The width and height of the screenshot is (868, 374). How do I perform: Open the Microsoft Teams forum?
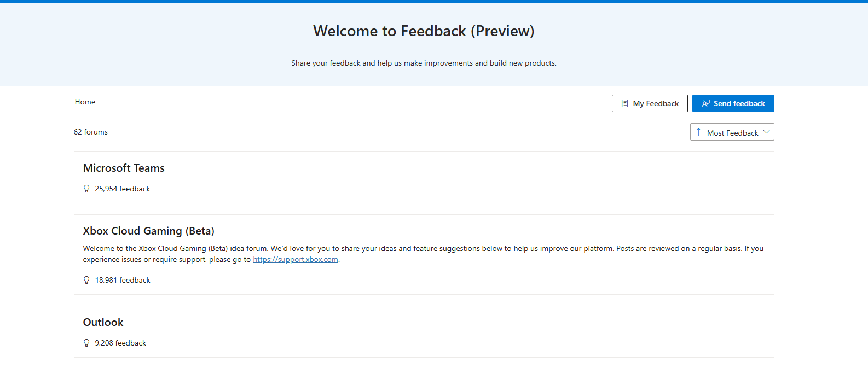(x=124, y=168)
